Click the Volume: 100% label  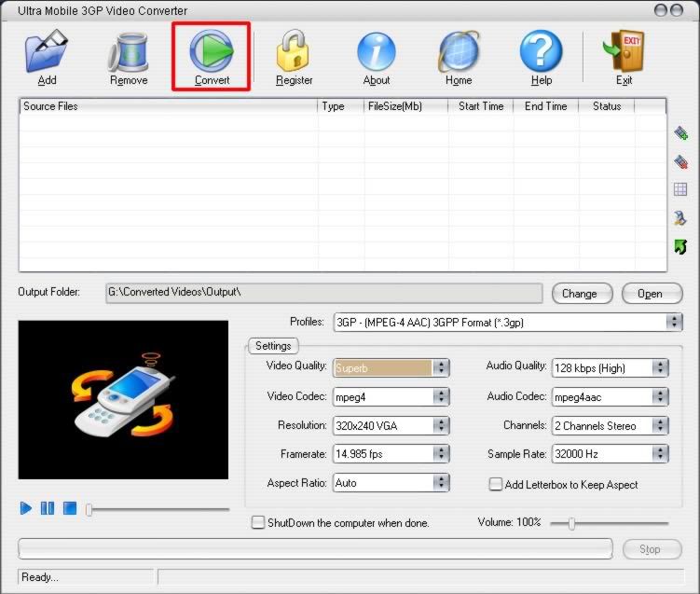[509, 521]
